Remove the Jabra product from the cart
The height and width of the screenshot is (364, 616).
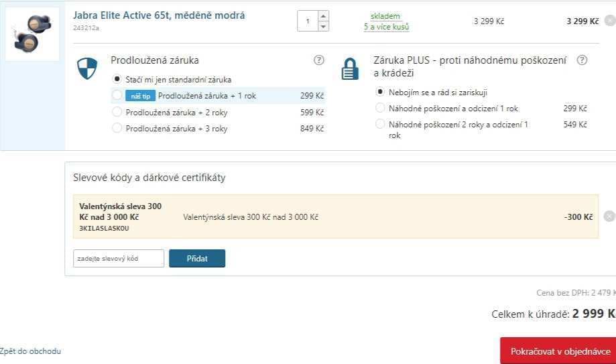610,20
